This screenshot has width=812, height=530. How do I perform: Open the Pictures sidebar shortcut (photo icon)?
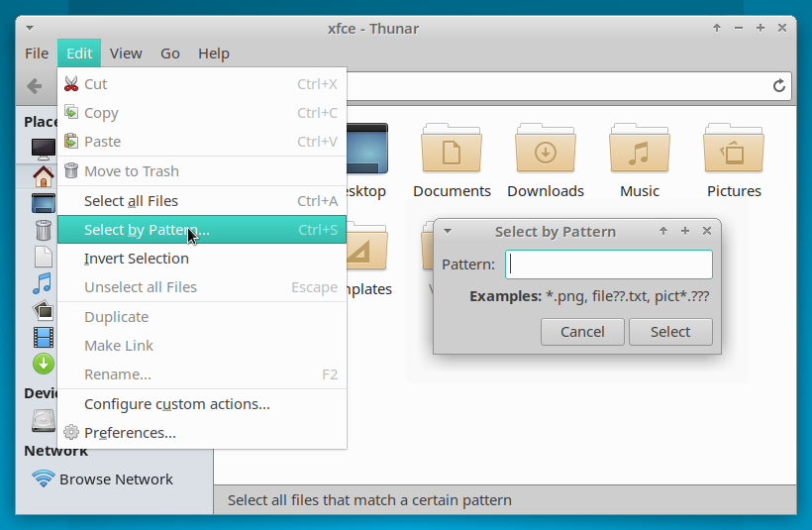(44, 310)
